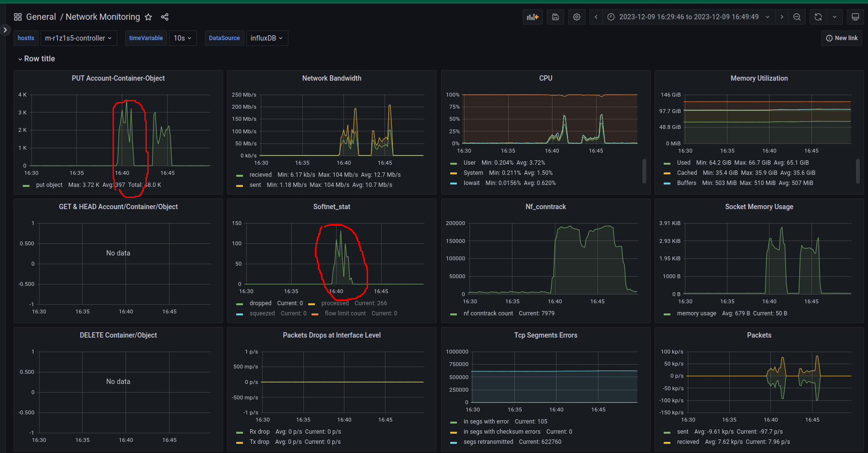Screen dimensions: 868x453
Task: Toggle the Rx drop legend series
Action: pos(259,432)
